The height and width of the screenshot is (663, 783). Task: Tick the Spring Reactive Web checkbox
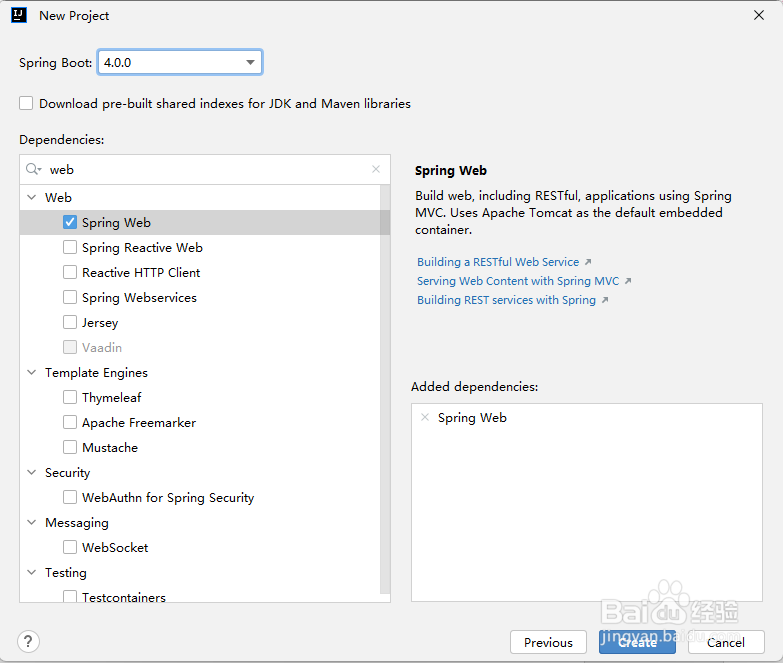click(70, 248)
